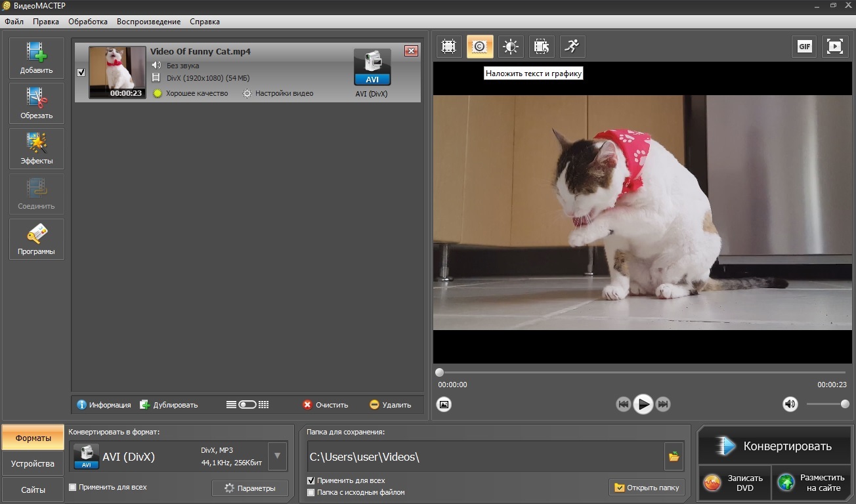Screen dimensions: 856x504
Task: Open the Справка menu
Action: (x=205, y=22)
